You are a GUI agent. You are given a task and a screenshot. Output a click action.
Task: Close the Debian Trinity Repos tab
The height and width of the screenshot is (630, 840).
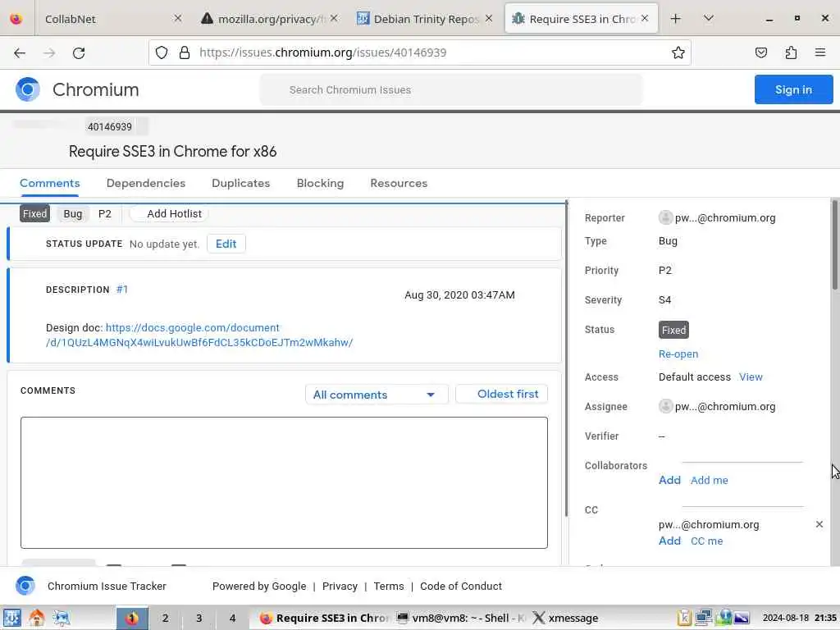pos(489,19)
